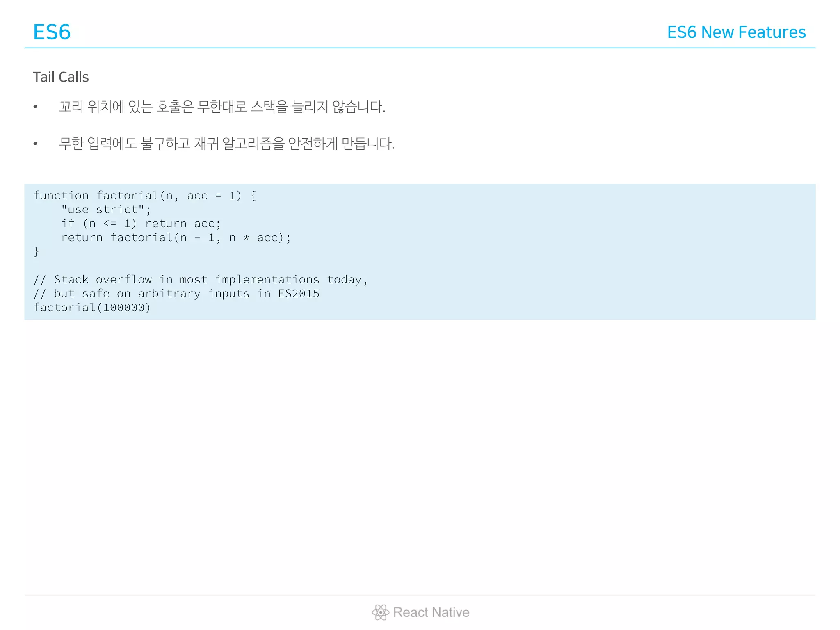Click the code line "use strict";
The image size is (840, 630).
point(106,210)
